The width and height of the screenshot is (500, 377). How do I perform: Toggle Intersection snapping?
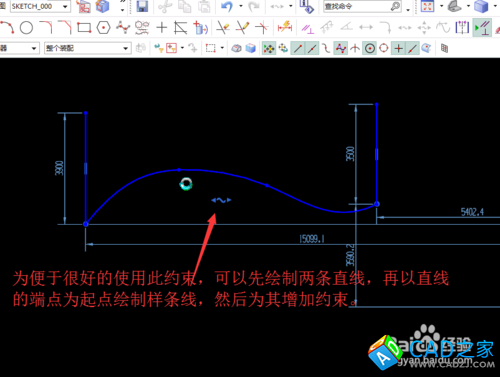click(x=355, y=48)
